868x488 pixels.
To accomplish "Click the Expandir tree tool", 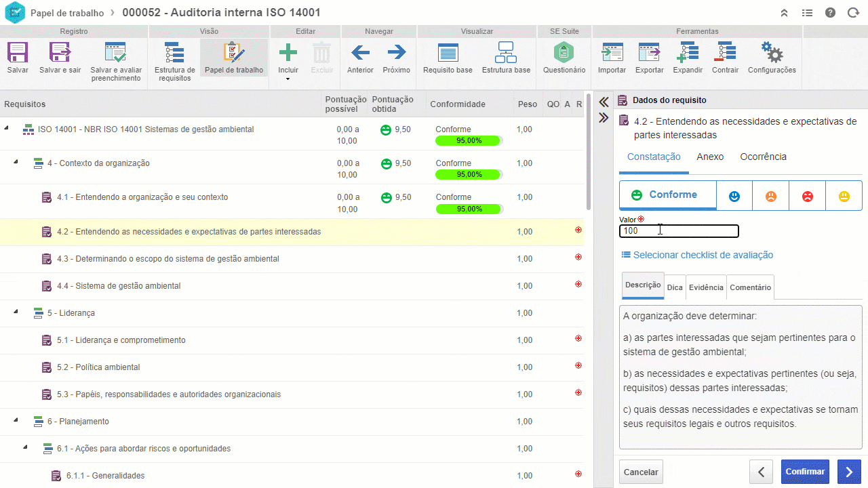I will pyautogui.click(x=688, y=52).
